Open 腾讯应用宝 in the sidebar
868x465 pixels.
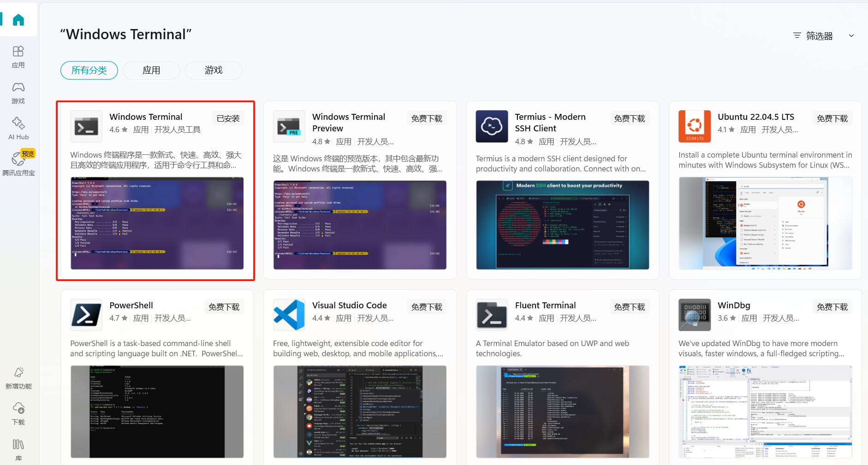pyautogui.click(x=18, y=164)
